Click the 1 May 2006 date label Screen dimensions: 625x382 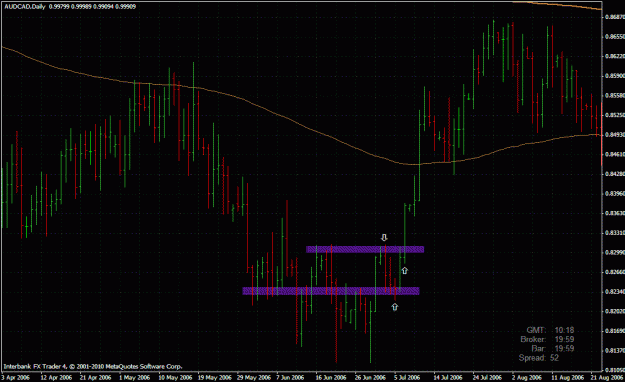point(135,377)
